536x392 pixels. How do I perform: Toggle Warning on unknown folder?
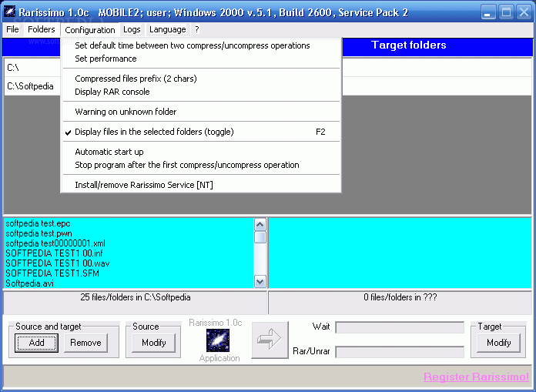(201, 112)
